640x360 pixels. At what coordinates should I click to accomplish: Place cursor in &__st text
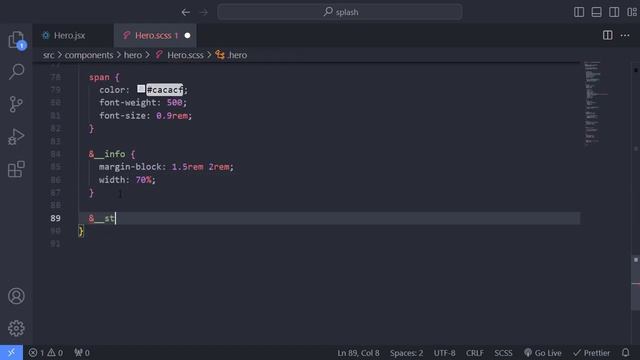(102, 218)
